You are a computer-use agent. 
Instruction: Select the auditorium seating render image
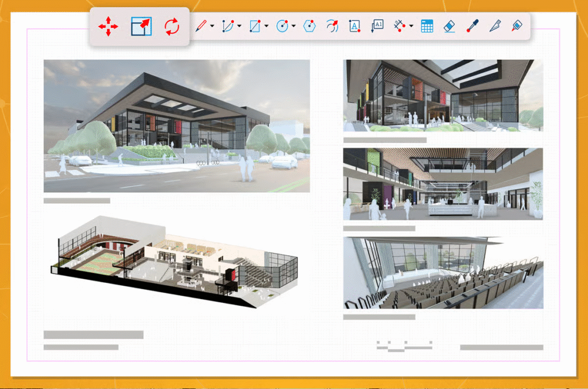[x=443, y=273]
